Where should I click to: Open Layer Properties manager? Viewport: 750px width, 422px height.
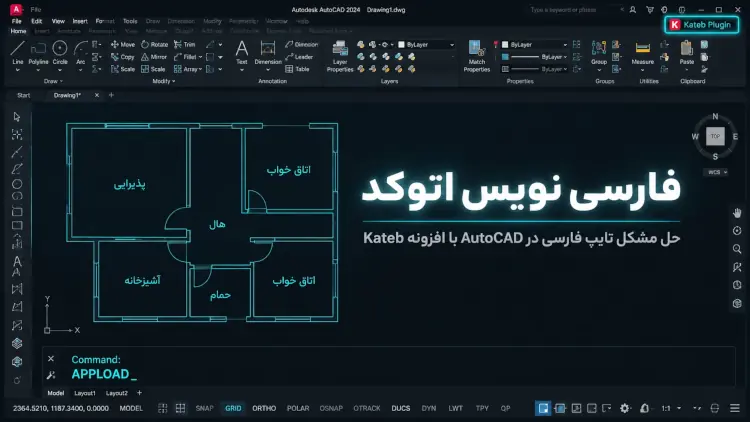coord(340,56)
